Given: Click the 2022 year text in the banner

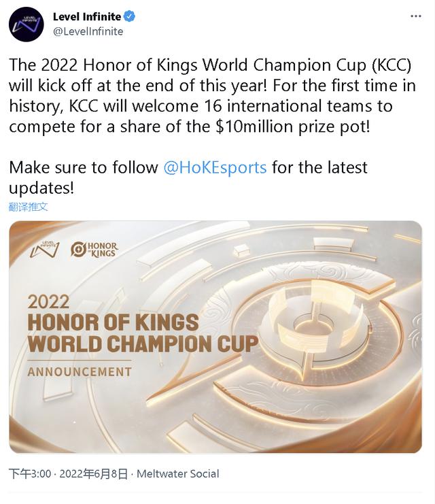Looking at the screenshot, I should [48, 302].
